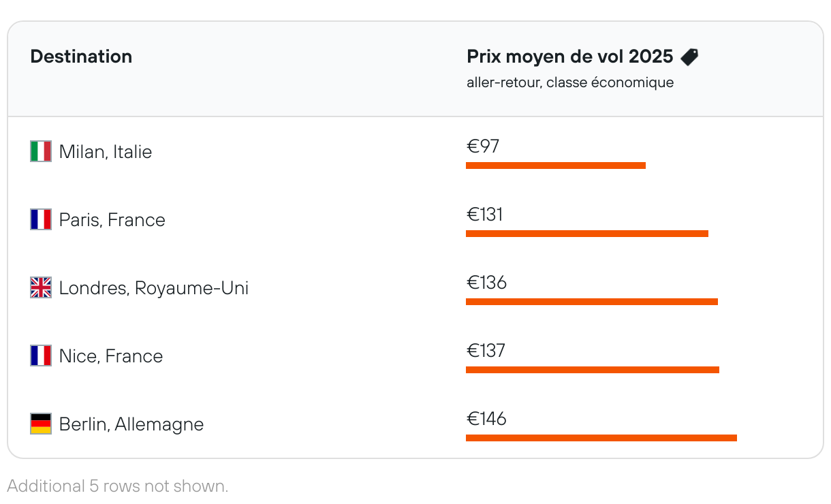The image size is (831, 504).
Task: Click the French flag beside Nice
Action: pos(41,356)
